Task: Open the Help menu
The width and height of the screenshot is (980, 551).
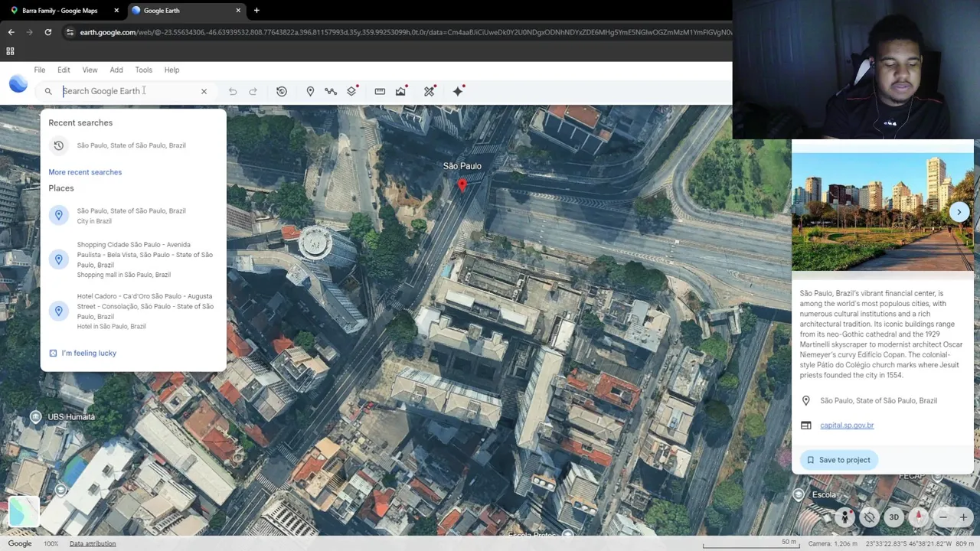Action: [171, 70]
